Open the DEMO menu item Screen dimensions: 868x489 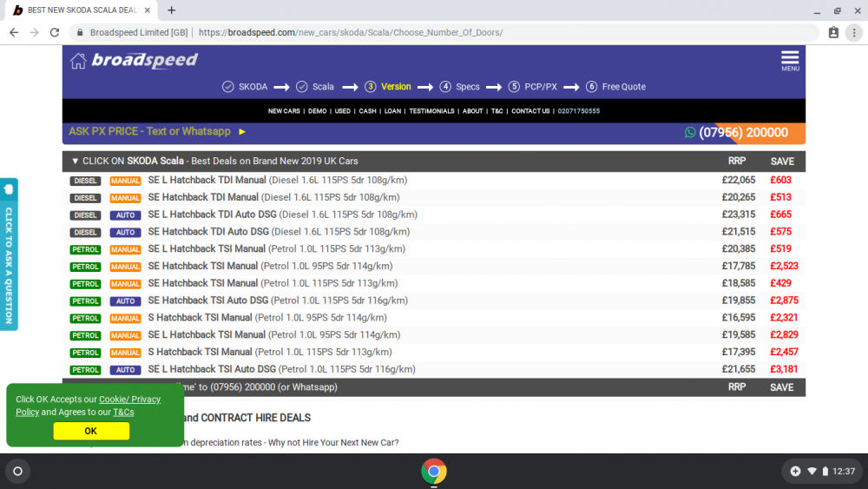pos(317,111)
